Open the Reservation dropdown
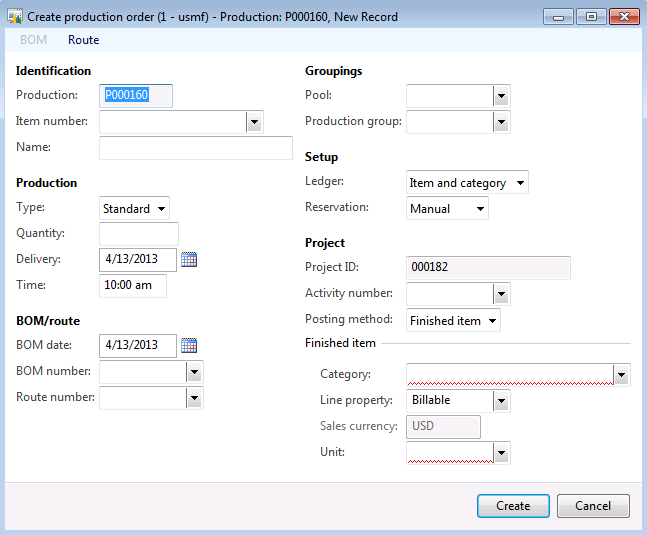This screenshot has width=647, height=535. [x=480, y=209]
